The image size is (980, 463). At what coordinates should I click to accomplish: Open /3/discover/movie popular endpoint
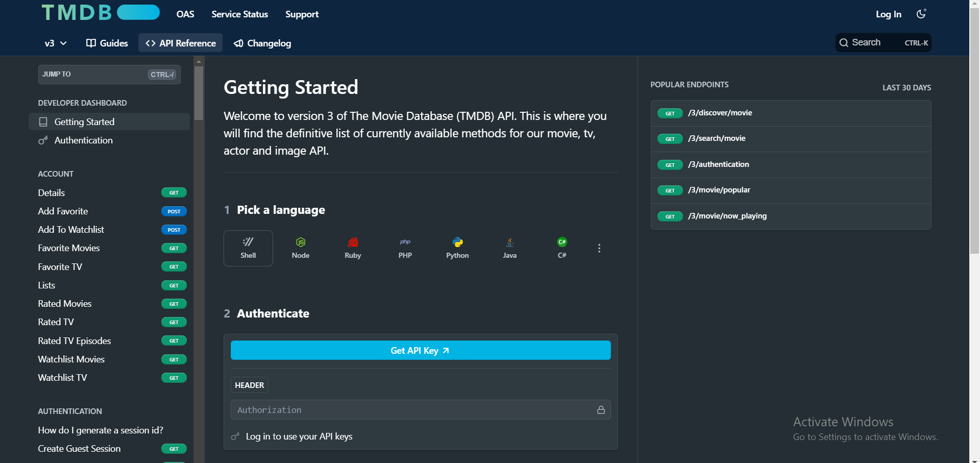coord(791,113)
